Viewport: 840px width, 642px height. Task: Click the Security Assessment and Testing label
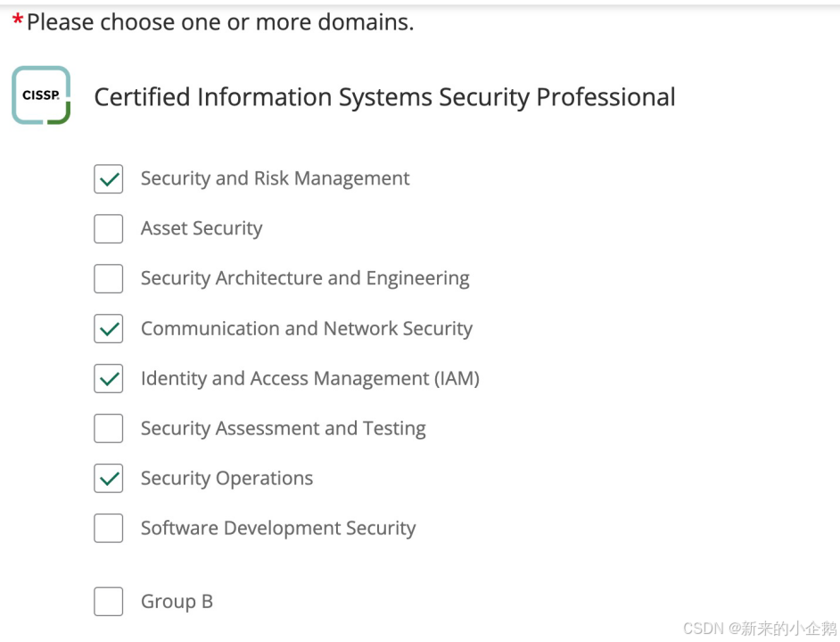click(x=283, y=429)
